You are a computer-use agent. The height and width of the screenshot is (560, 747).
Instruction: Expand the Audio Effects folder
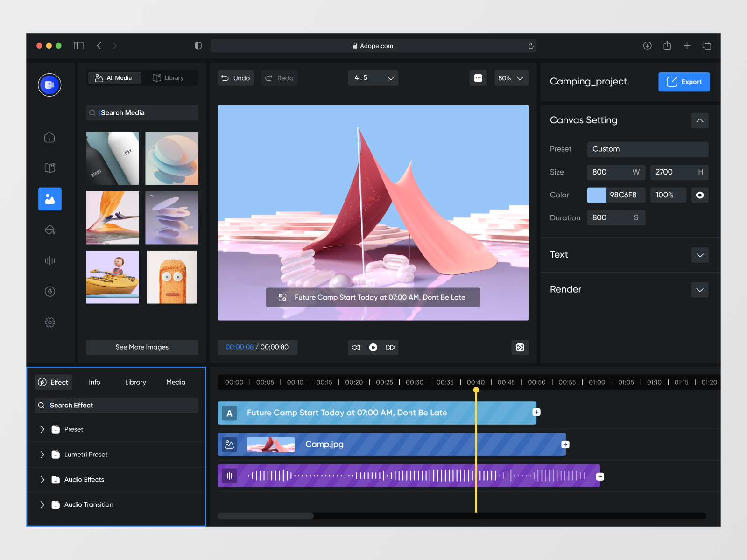point(42,479)
